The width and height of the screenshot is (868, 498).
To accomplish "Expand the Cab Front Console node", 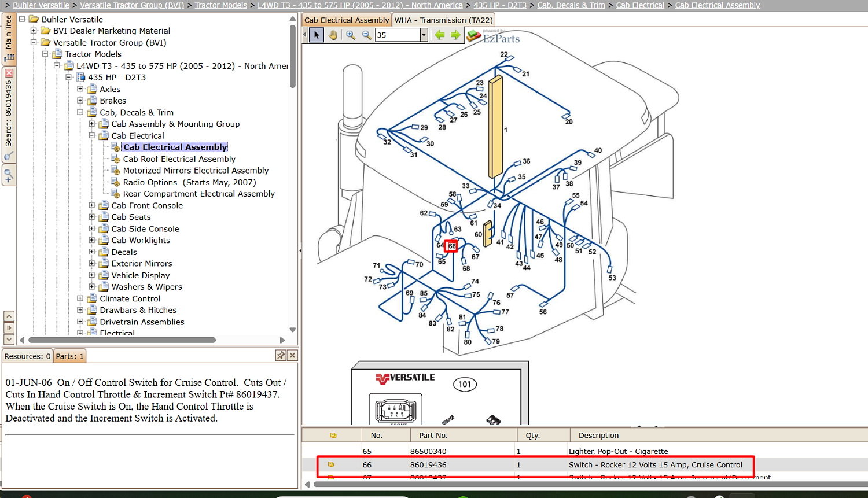I will pyautogui.click(x=92, y=205).
